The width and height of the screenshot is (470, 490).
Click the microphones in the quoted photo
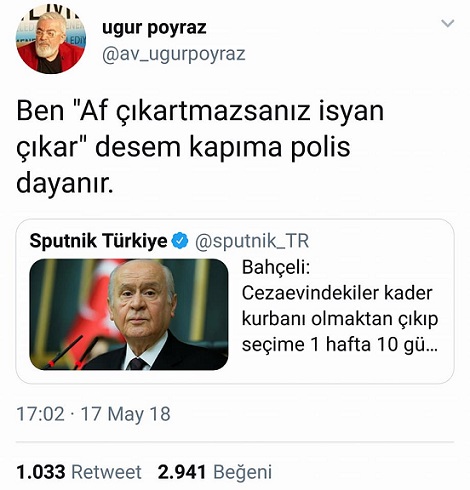tap(70, 353)
